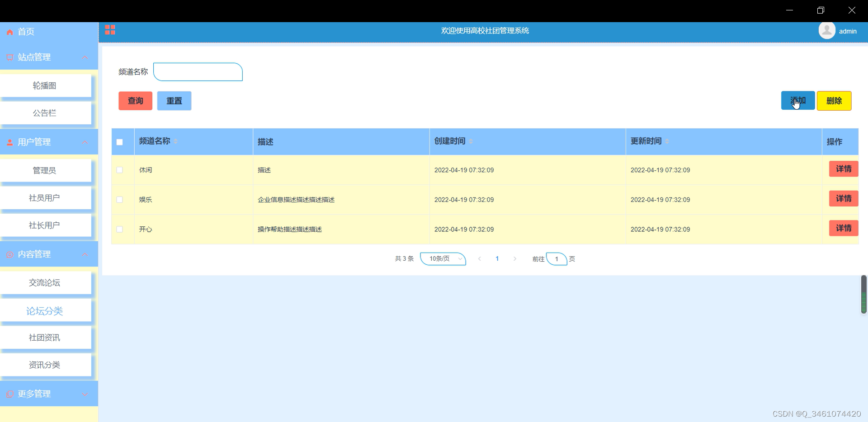Image resolution: width=868 pixels, height=422 pixels.
Task: Click page number 1 in pagination
Action: pyautogui.click(x=497, y=259)
